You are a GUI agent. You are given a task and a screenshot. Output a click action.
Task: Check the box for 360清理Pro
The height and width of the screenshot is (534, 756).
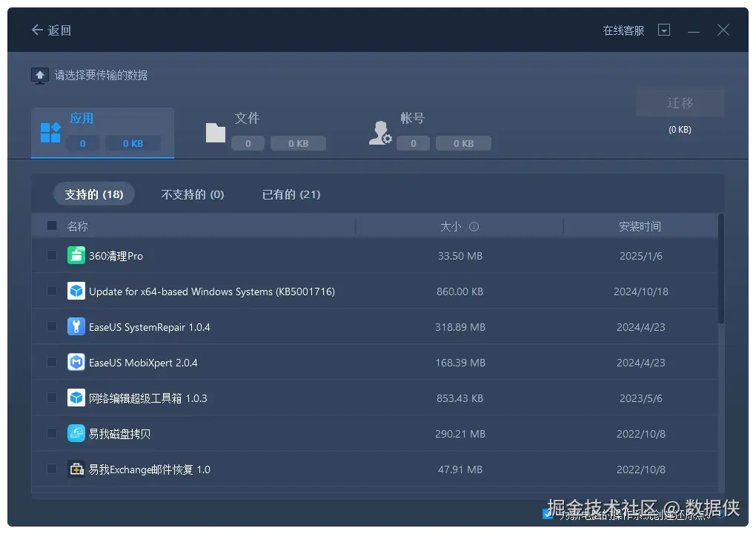click(52, 255)
